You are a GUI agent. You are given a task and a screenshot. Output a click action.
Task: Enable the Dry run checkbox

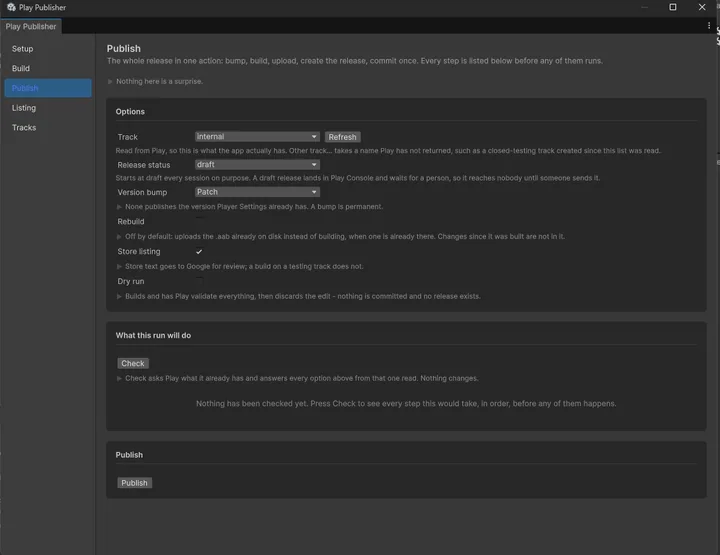199,281
